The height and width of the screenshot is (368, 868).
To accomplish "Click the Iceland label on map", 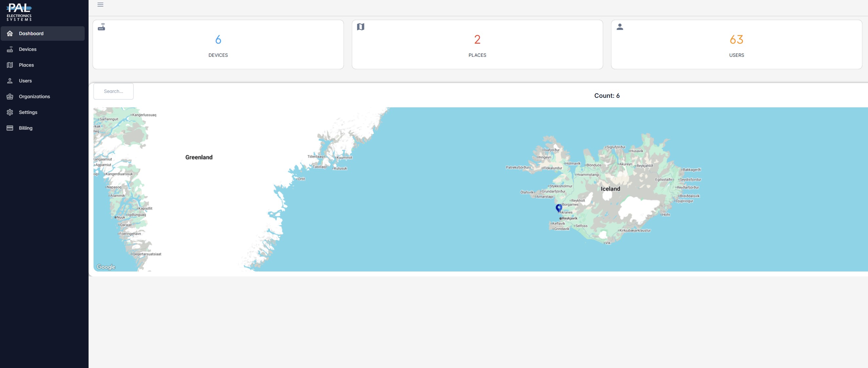I will 610,189.
